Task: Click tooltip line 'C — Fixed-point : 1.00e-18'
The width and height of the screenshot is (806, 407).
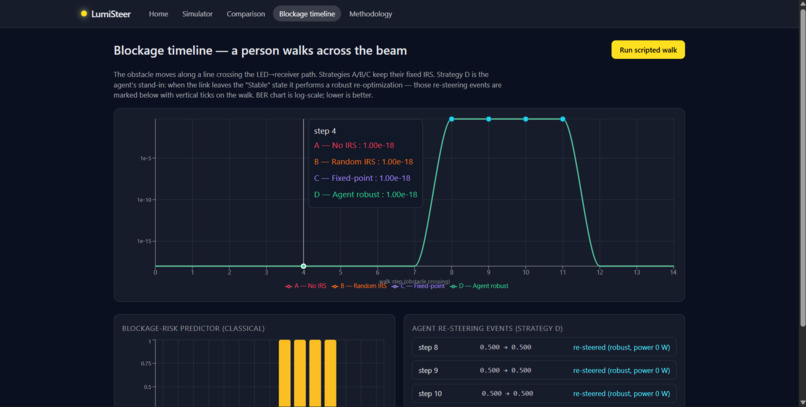Action: [x=362, y=178]
